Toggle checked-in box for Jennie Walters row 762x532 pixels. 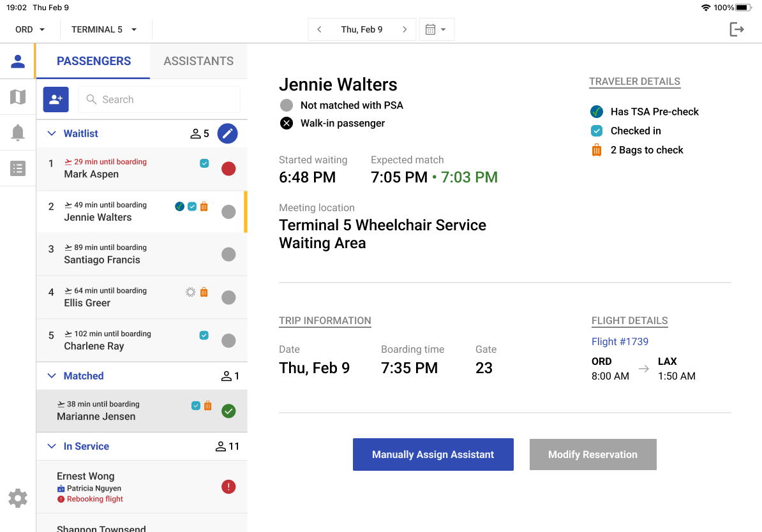click(x=192, y=207)
